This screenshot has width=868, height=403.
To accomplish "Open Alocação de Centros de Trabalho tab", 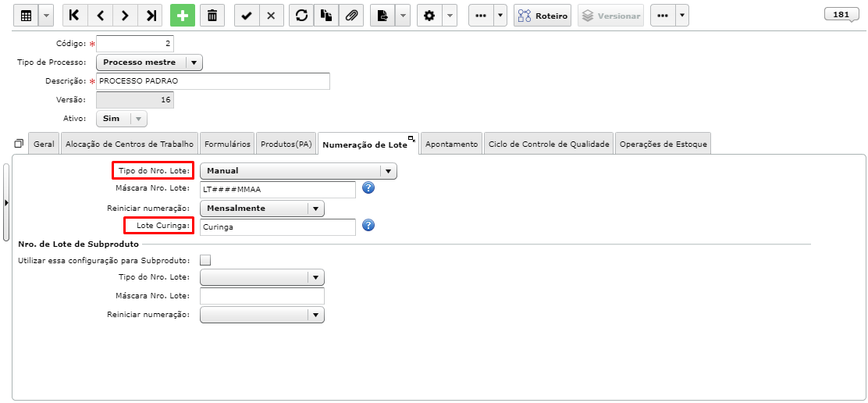I will [x=130, y=144].
